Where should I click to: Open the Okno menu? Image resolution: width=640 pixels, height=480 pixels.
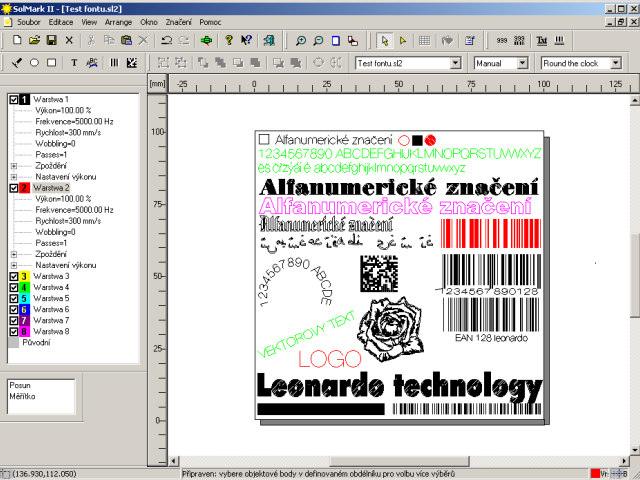[149, 22]
